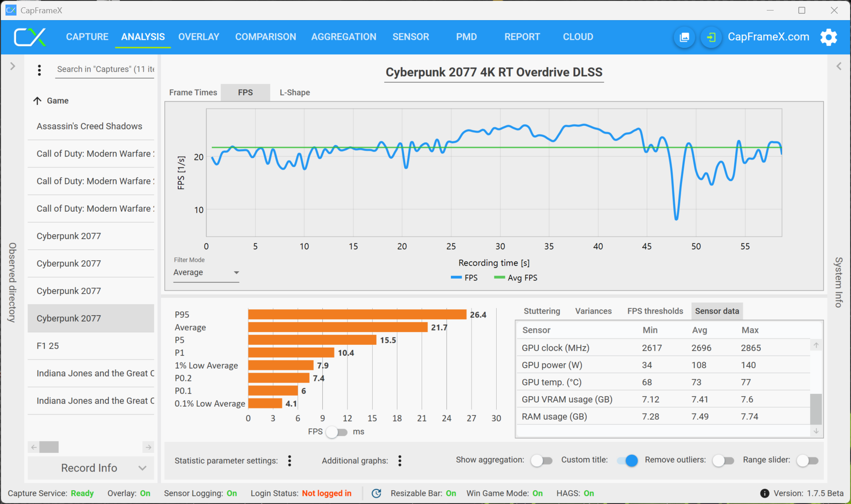Toggle the FPS legend entry
Viewport: 851px width, 504px height.
464,278
